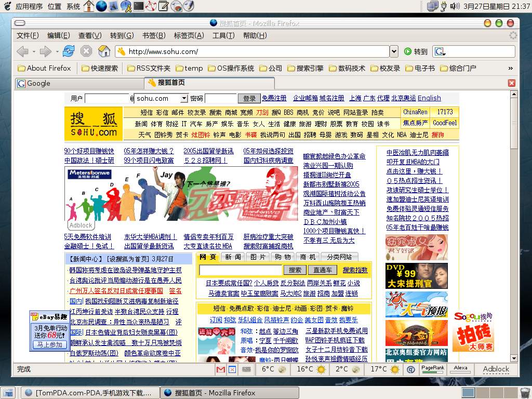The image size is (532, 399).
Task: Open the text editor notepad launcher in panel
Action: pos(164,6)
